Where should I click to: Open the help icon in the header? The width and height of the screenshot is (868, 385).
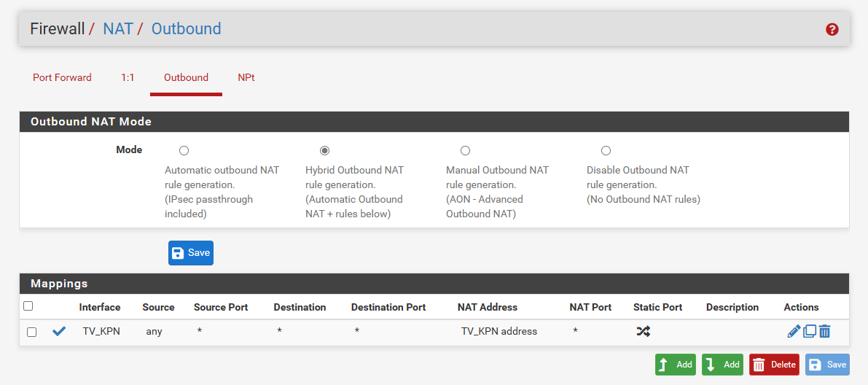point(832,29)
